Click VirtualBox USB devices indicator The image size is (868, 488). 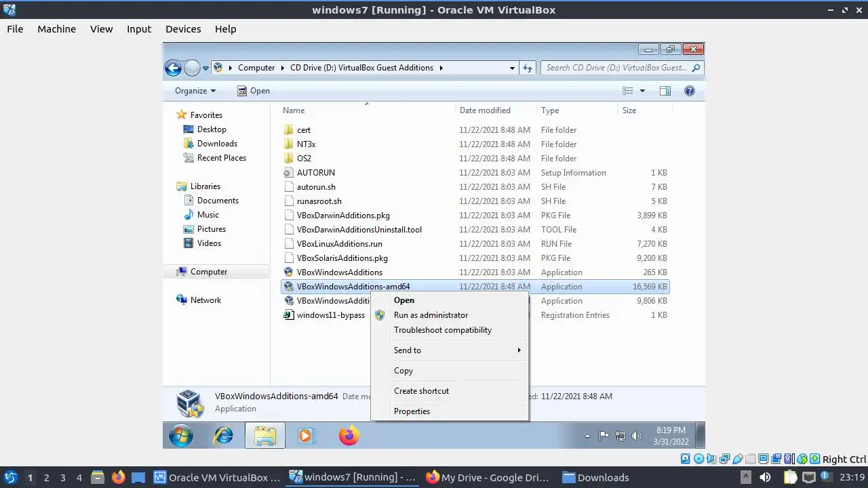coord(738,459)
